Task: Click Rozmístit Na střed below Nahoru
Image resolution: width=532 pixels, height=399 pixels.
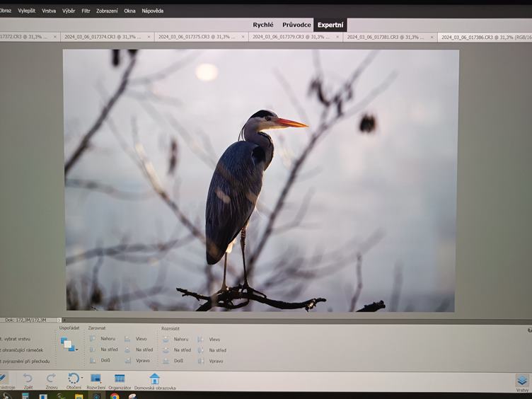Action: (177, 349)
